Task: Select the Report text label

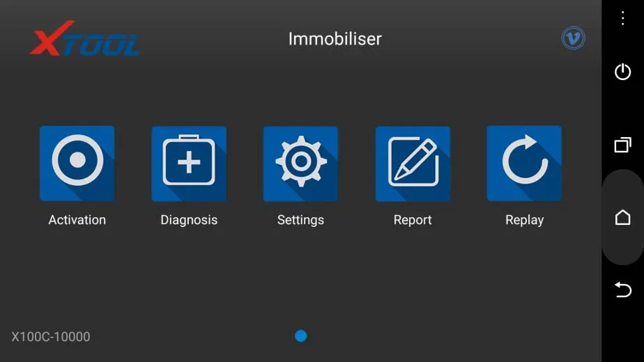Action: point(413,221)
